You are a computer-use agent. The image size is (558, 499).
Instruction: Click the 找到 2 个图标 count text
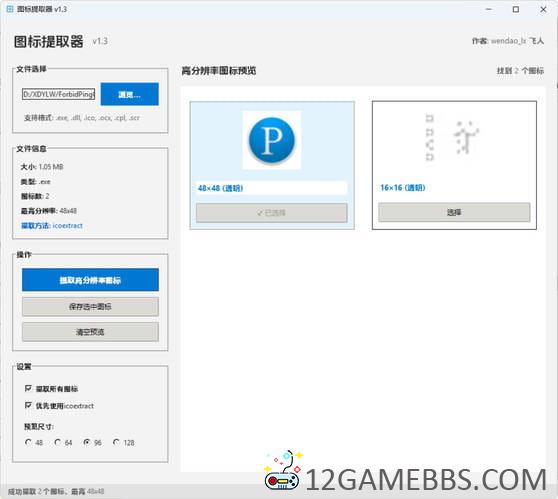[520, 71]
